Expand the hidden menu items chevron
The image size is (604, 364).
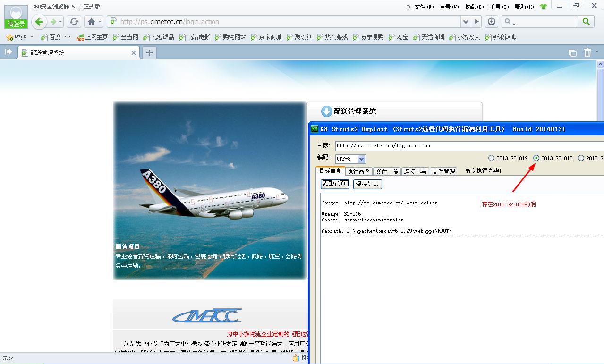(x=409, y=7)
